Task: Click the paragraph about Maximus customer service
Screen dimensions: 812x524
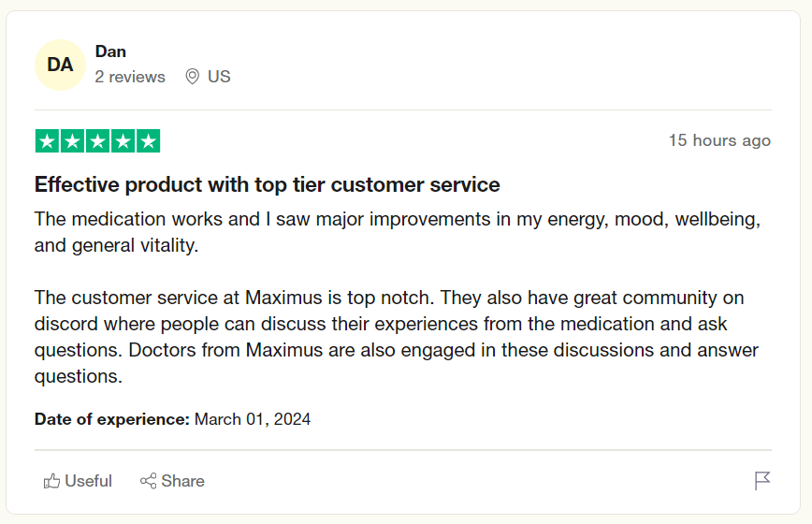Action: pyautogui.click(x=397, y=337)
